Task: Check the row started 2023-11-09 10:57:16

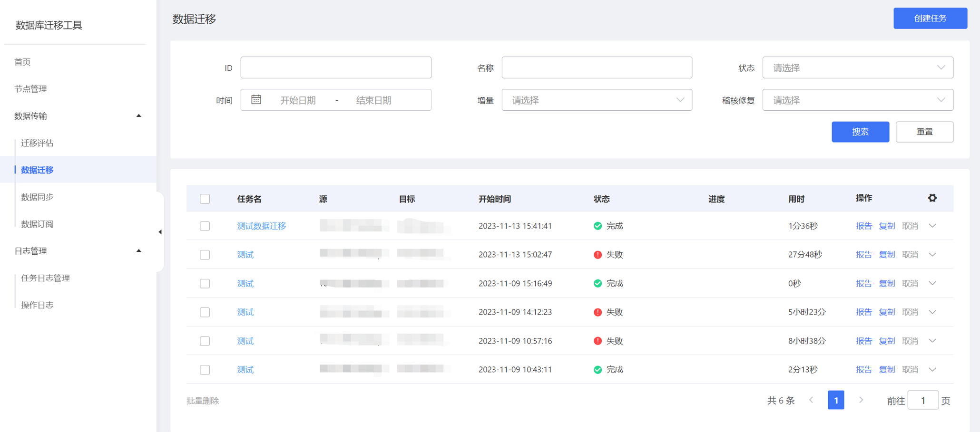Action: coord(205,341)
